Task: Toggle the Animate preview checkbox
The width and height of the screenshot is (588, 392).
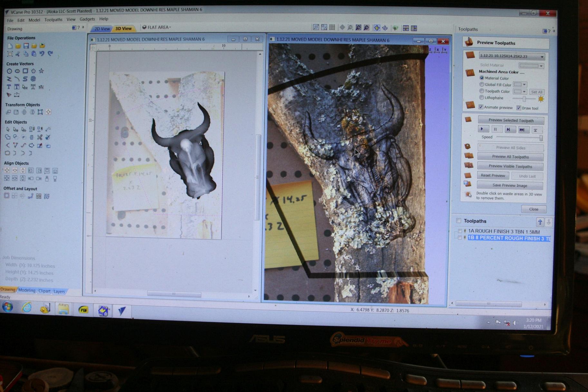Action: click(x=481, y=107)
